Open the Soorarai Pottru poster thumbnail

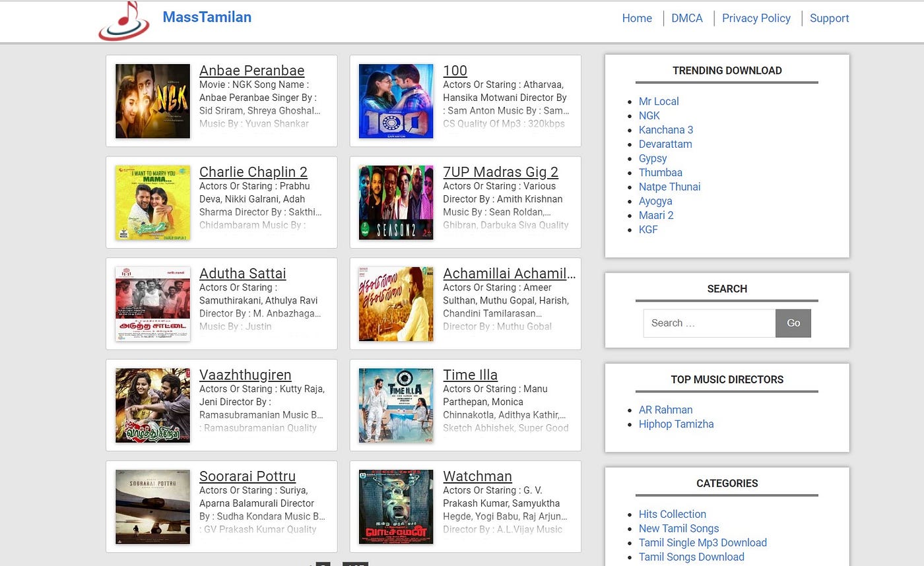[x=152, y=507]
